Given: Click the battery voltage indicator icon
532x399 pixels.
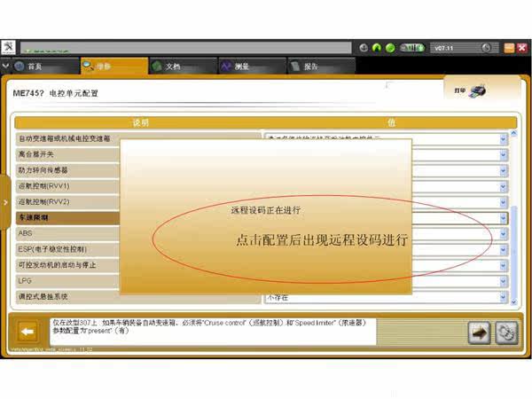Looking at the screenshot, I should [412, 48].
